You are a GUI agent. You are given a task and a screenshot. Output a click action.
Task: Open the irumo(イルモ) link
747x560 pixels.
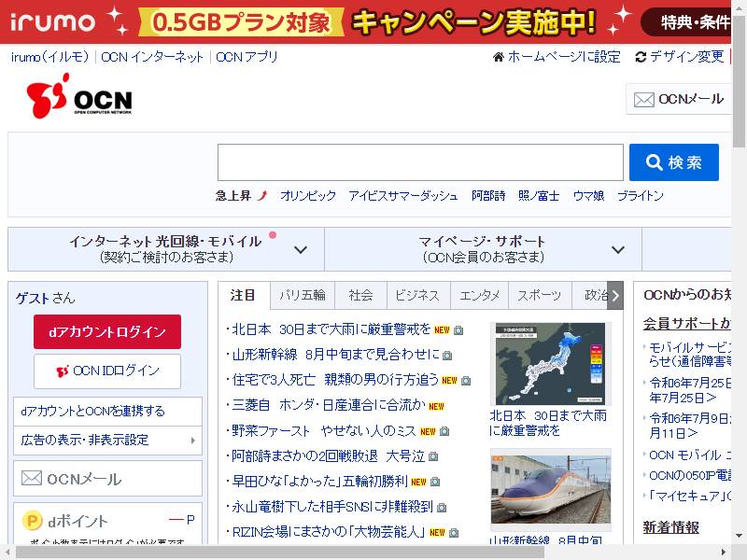(x=50, y=57)
